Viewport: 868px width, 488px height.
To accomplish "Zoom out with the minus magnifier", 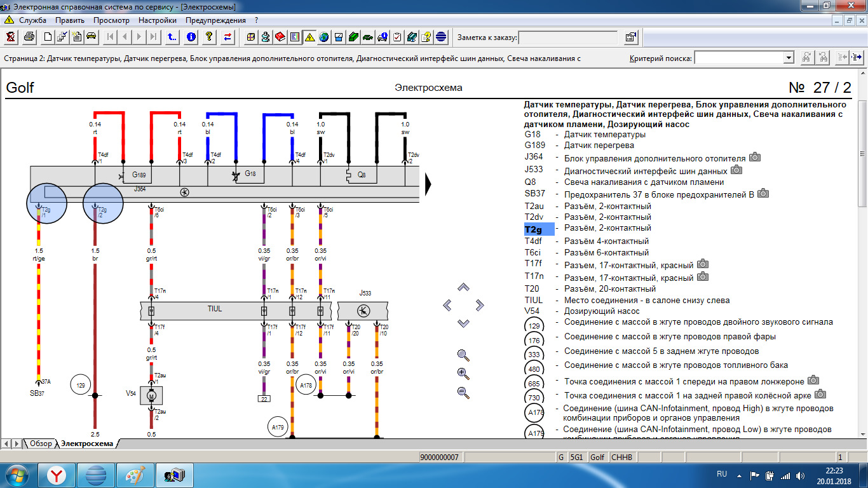I will [x=463, y=393].
